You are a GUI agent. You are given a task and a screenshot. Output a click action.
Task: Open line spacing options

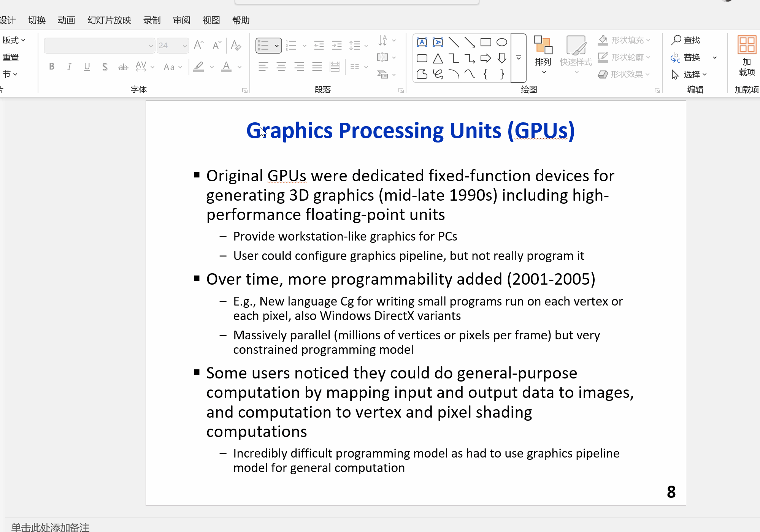coord(359,46)
